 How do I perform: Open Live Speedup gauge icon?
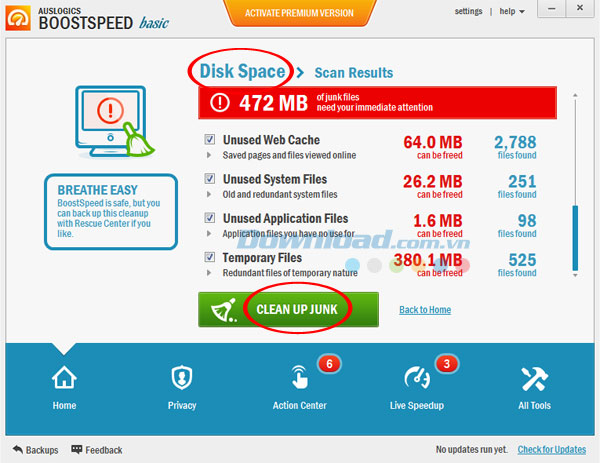click(x=417, y=378)
